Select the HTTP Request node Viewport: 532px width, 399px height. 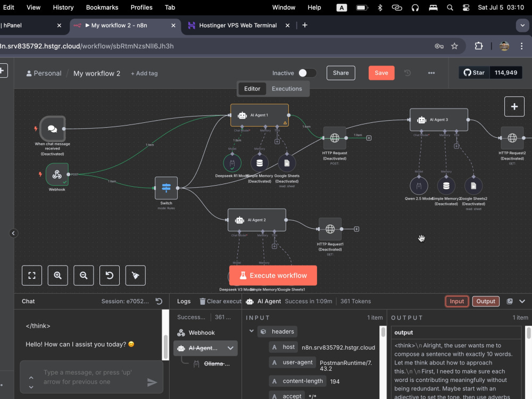(x=335, y=138)
